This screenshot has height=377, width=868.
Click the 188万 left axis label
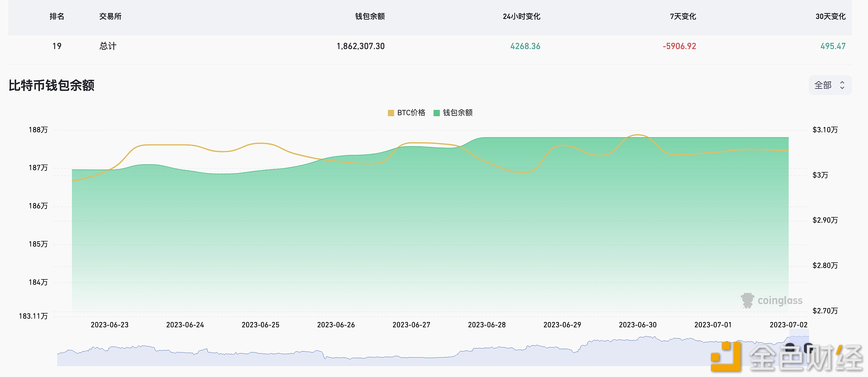pyautogui.click(x=38, y=130)
